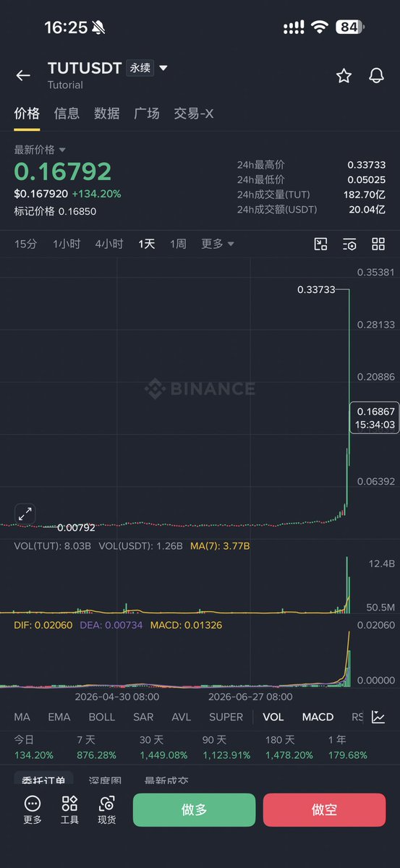
Task: Open the 最新成交 tab
Action: 167,781
